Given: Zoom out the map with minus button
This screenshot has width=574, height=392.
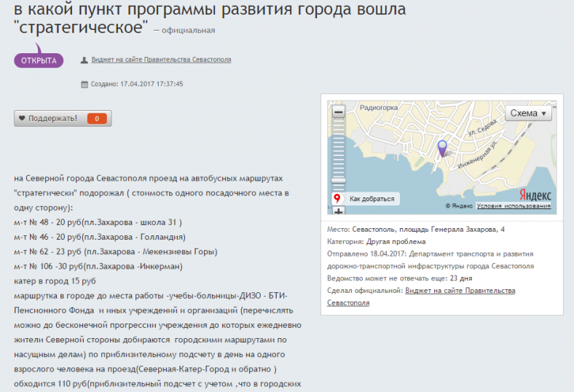Looking at the screenshot, I should click(x=338, y=112).
